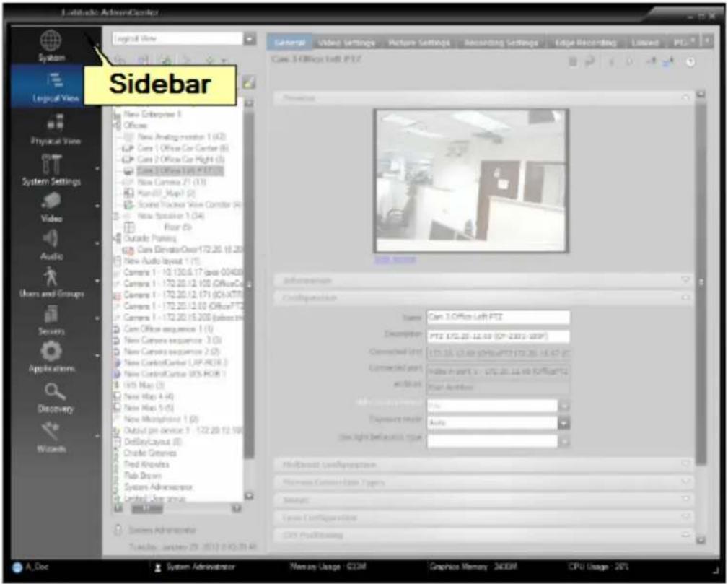728x584 pixels.
Task: Switch to the Picture Settings tab
Action: click(x=418, y=43)
